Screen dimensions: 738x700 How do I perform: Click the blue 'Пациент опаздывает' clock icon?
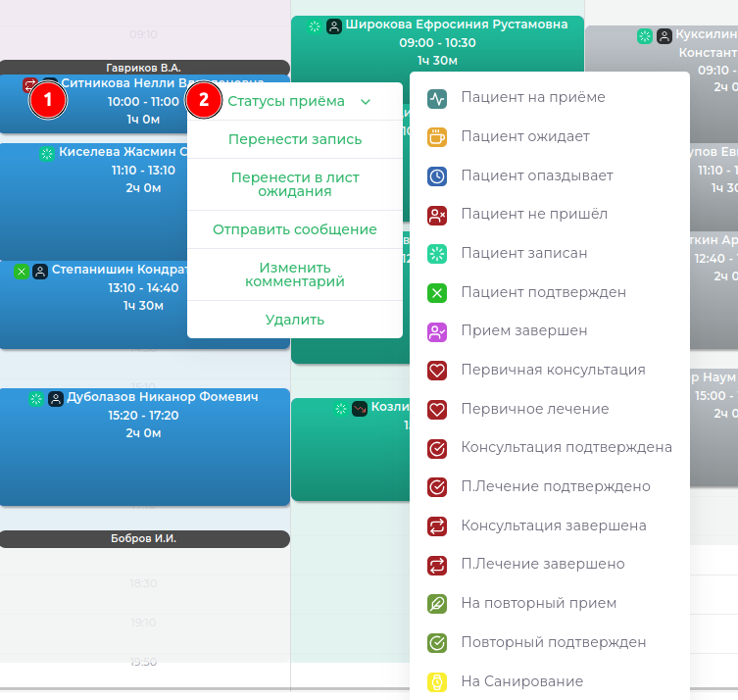point(437,175)
